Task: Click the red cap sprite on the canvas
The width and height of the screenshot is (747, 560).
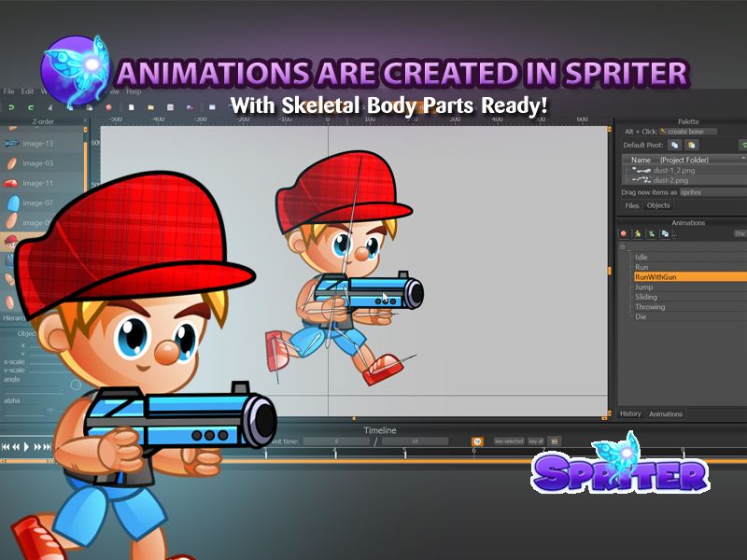Action: (x=343, y=190)
